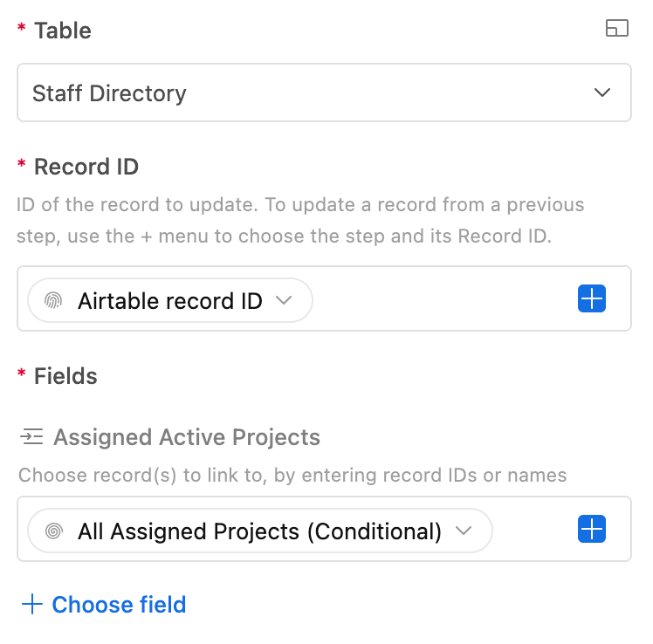Open the Staff Directory table dropdown
Image resolution: width=653 pixels, height=644 pixels.
(x=324, y=92)
